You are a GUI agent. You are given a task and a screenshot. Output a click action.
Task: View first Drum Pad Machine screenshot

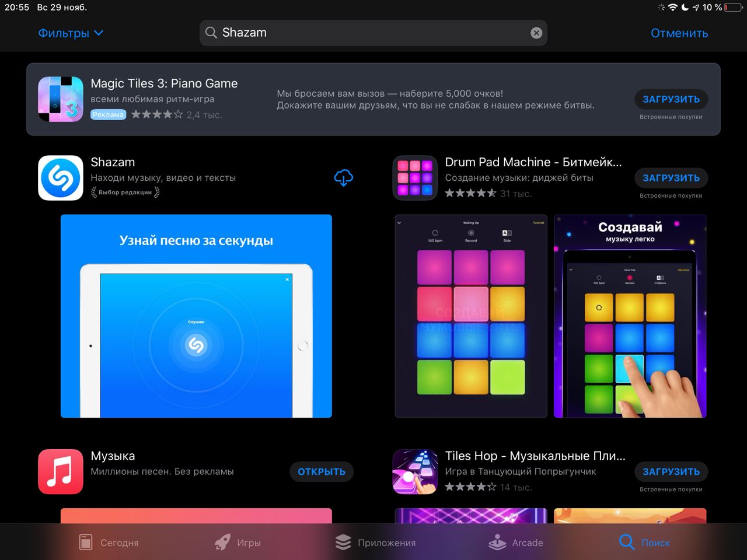coord(471,316)
